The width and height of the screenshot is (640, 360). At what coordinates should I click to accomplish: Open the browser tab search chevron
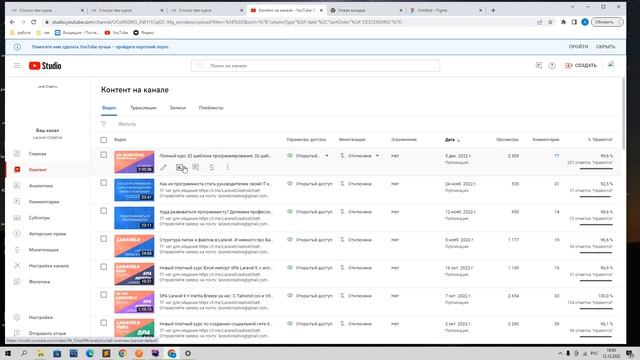click(572, 7)
